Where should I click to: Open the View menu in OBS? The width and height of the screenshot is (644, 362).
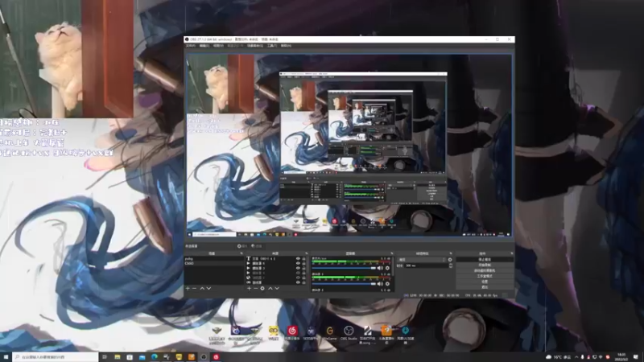(218, 46)
